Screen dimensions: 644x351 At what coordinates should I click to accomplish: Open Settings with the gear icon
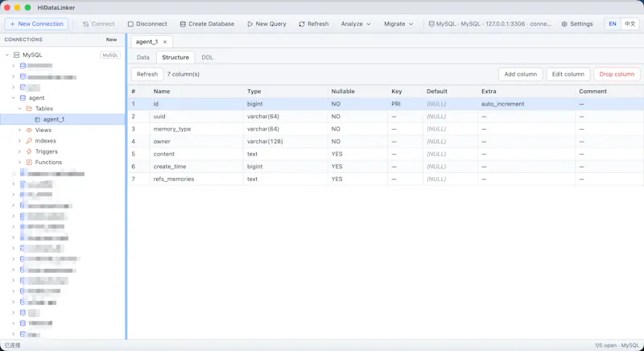click(x=577, y=24)
